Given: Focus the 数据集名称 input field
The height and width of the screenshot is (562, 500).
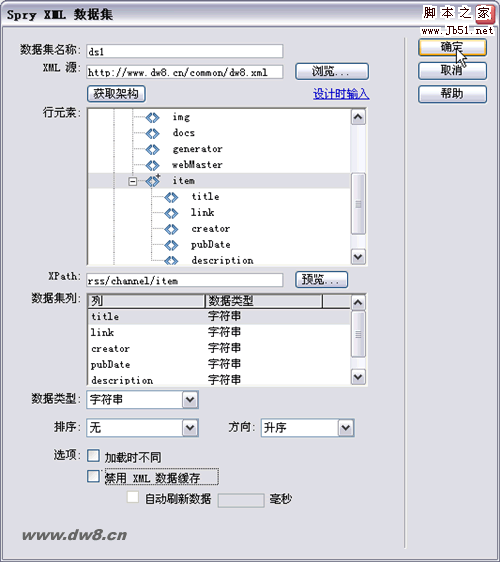Looking at the screenshot, I should coord(185,51).
